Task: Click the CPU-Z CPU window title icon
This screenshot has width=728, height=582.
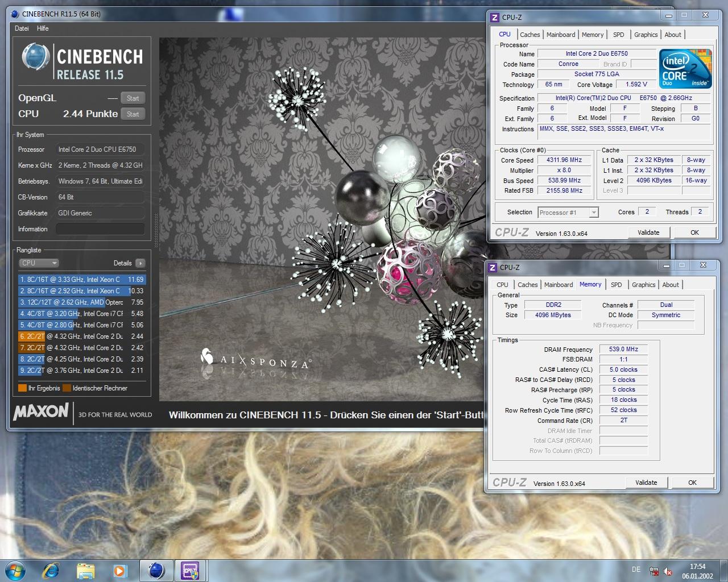Action: (494, 17)
